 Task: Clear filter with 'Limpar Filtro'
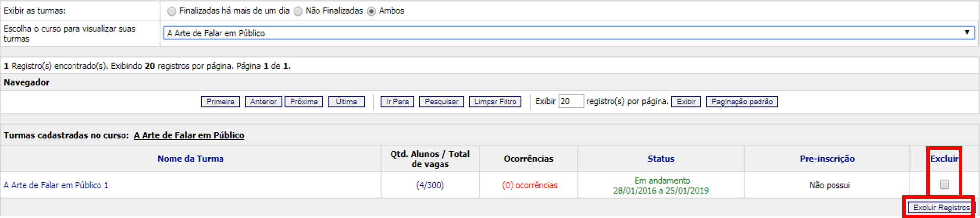495,101
